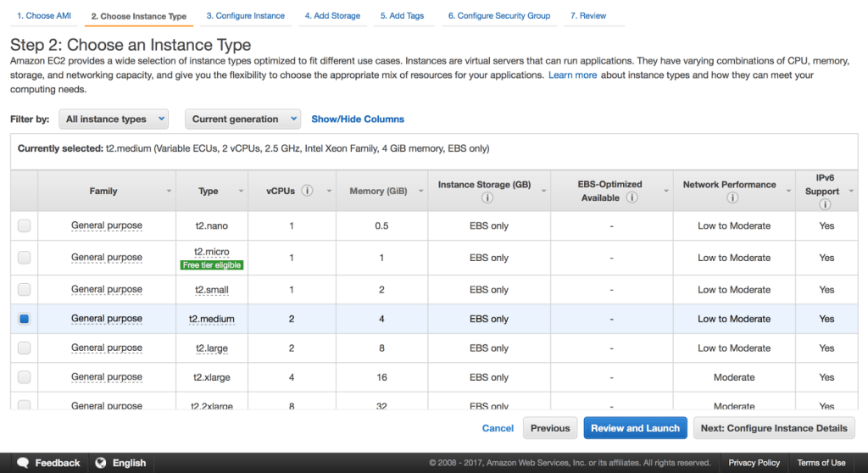Click the Previous button
This screenshot has width=868, height=473.
point(550,428)
